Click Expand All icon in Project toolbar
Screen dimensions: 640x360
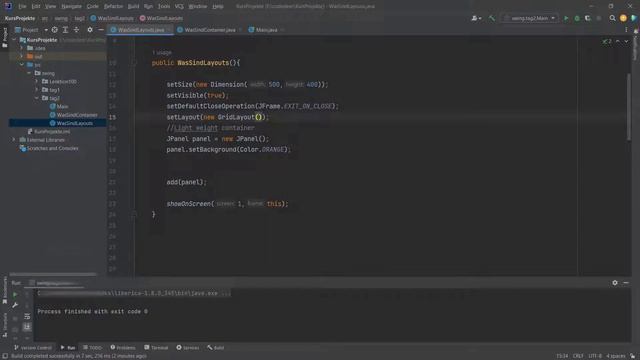click(x=65, y=30)
